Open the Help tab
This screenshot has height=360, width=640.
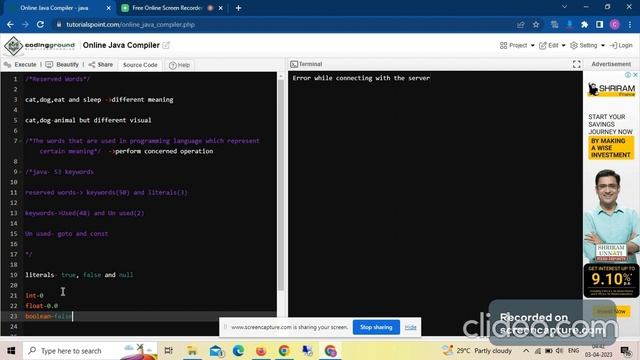179,65
